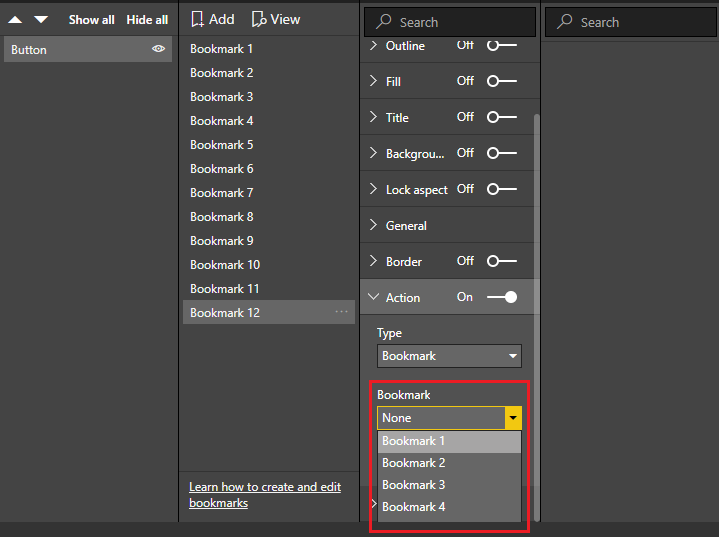Image resolution: width=719 pixels, height=537 pixels.
Task: Open more options ellipsis for Bookmark 12
Action: [342, 312]
